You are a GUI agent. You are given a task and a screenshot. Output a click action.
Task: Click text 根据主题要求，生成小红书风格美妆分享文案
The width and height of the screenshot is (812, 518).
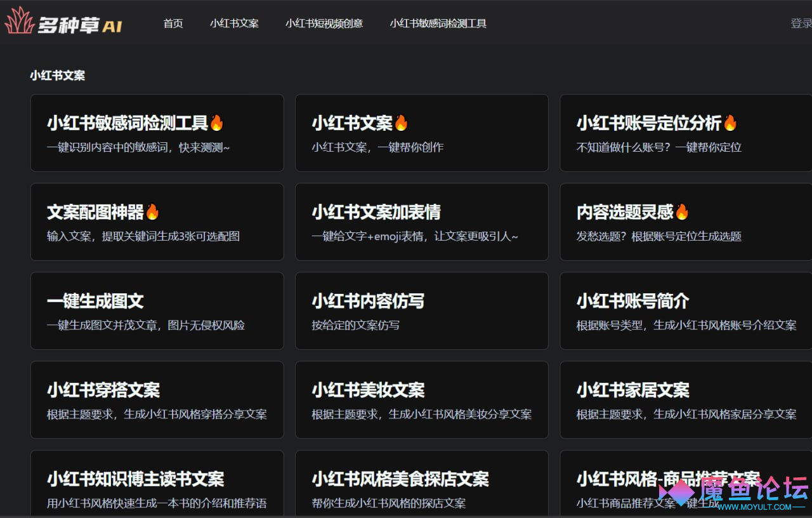pyautogui.click(x=421, y=414)
